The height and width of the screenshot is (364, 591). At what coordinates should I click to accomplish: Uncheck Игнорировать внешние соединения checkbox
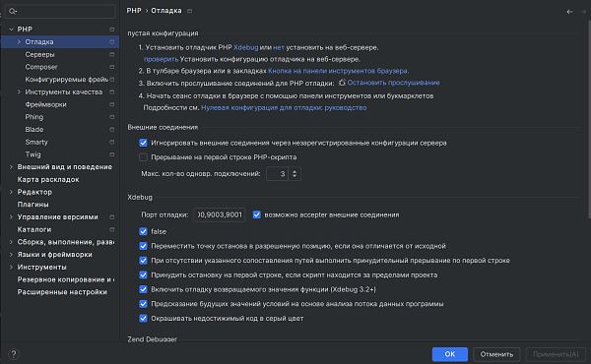[143, 143]
